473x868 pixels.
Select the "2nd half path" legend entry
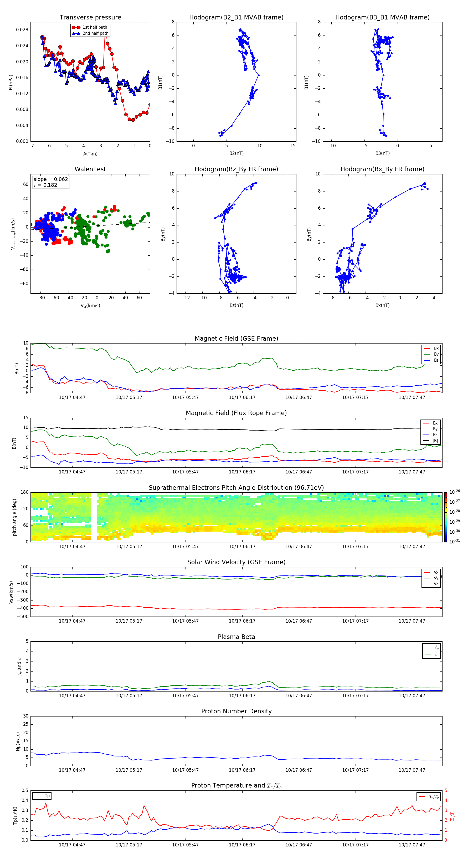pos(90,33)
